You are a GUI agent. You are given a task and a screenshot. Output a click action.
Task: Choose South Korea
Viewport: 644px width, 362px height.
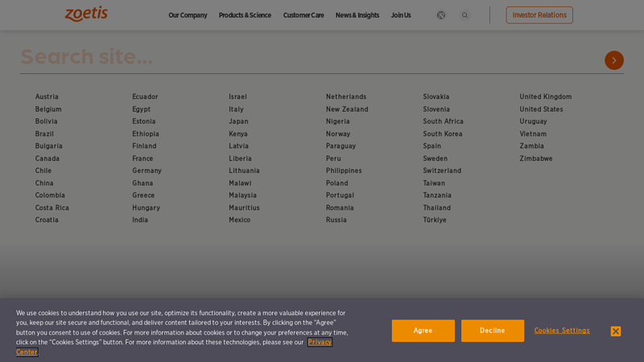click(442, 134)
